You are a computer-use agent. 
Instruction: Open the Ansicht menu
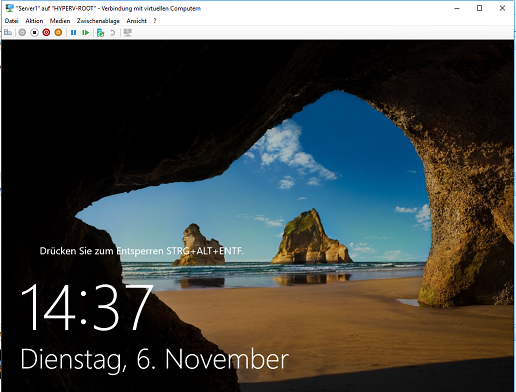136,21
